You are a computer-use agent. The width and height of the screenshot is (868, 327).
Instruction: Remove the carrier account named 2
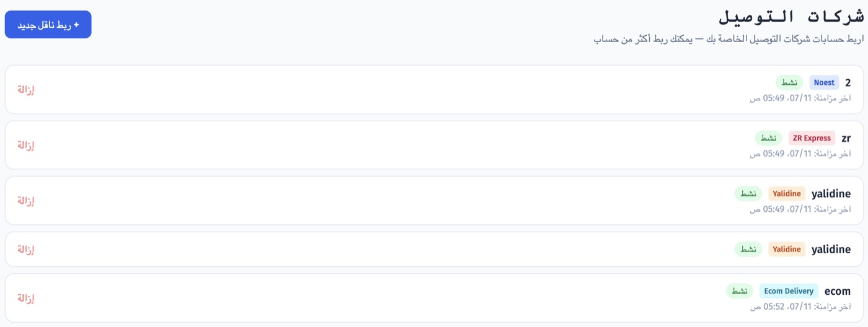(x=25, y=90)
